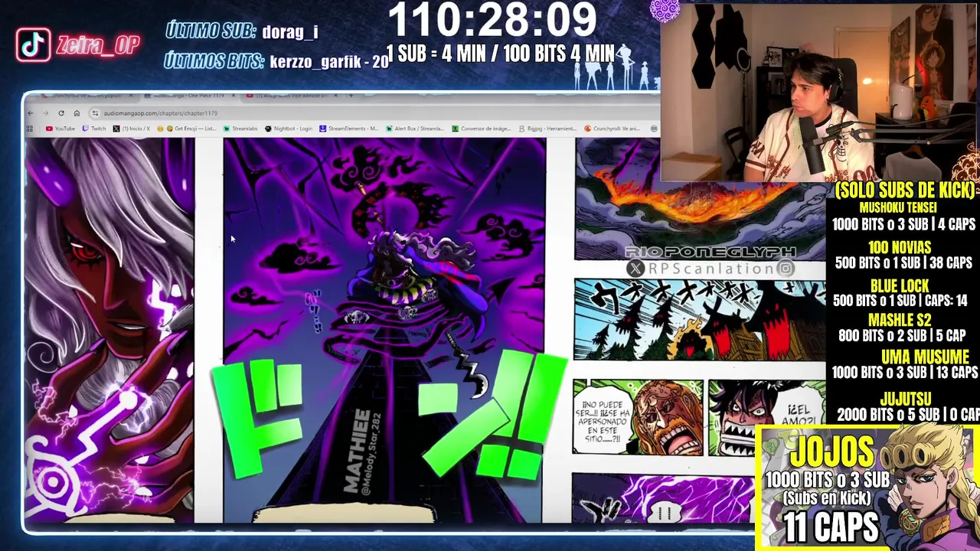Open the apps grid on bookmarks bar
Viewport: 980px width, 551px height.
pos(31,129)
